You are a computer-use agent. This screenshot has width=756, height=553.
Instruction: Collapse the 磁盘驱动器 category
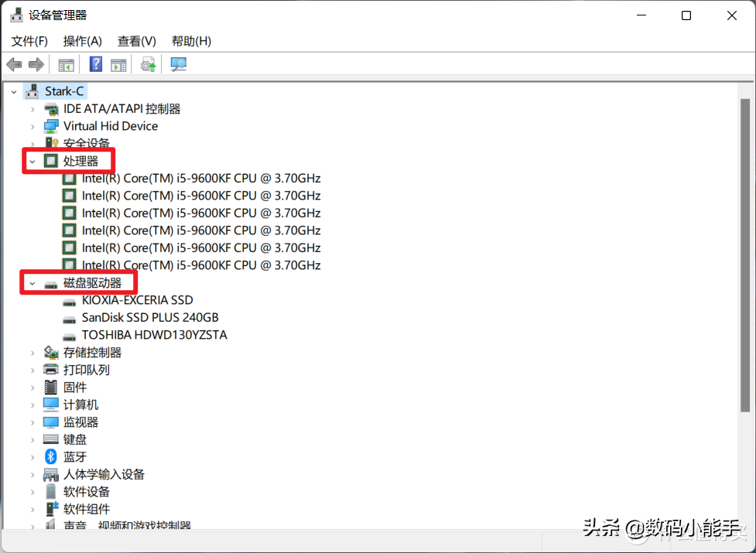click(x=31, y=282)
